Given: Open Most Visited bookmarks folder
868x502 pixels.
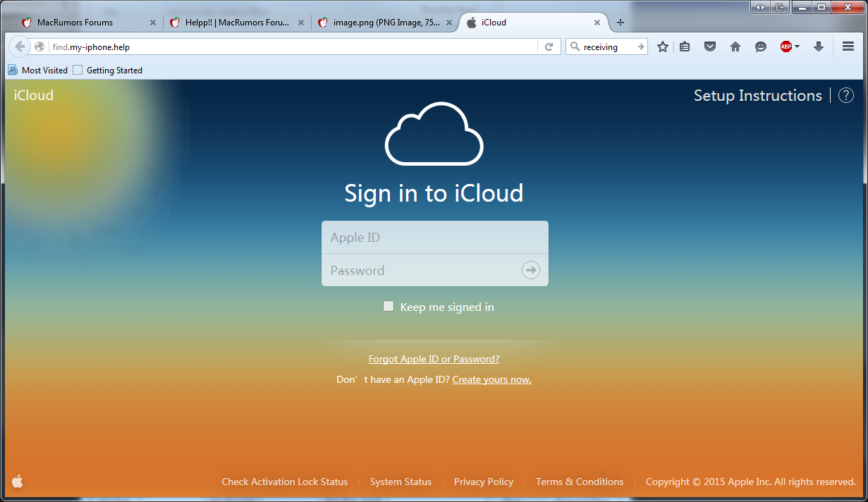Looking at the screenshot, I should pyautogui.click(x=38, y=71).
